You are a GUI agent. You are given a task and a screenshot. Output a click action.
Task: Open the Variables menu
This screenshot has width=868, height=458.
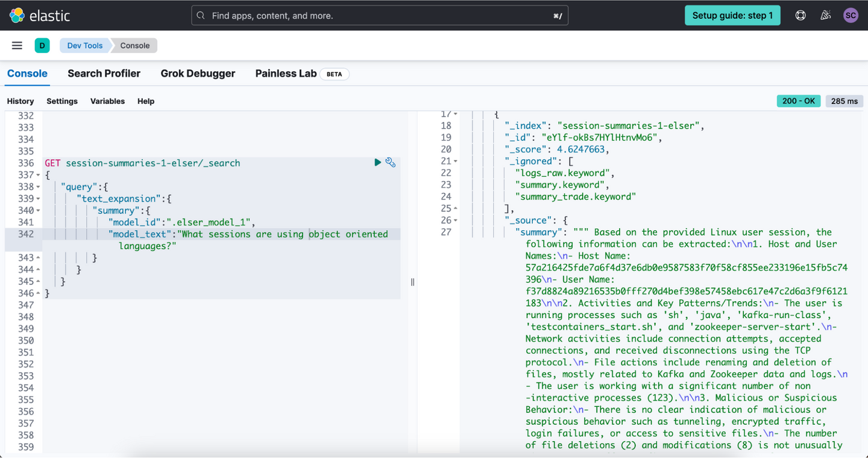point(107,101)
